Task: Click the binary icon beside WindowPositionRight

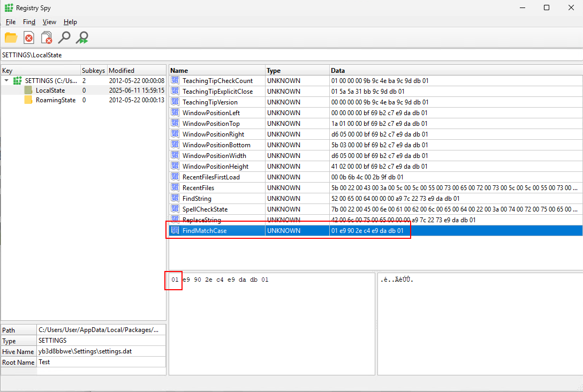Action: 175,134
